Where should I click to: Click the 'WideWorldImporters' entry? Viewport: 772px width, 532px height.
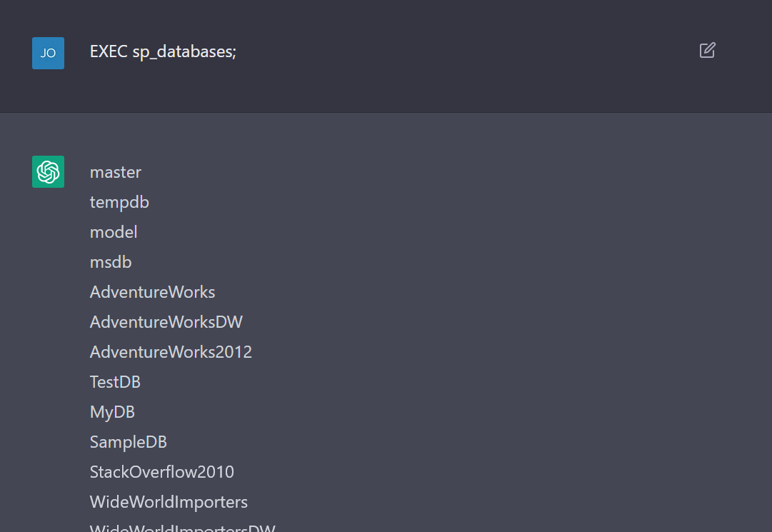(x=169, y=503)
